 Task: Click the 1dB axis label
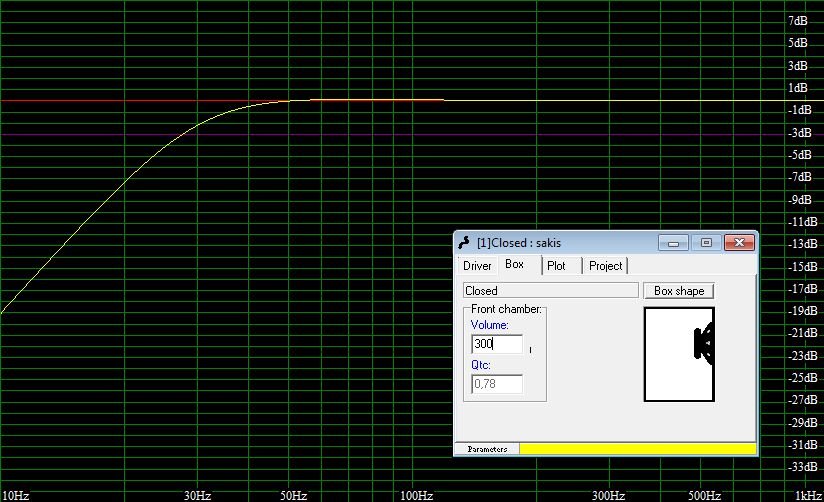[x=798, y=88]
